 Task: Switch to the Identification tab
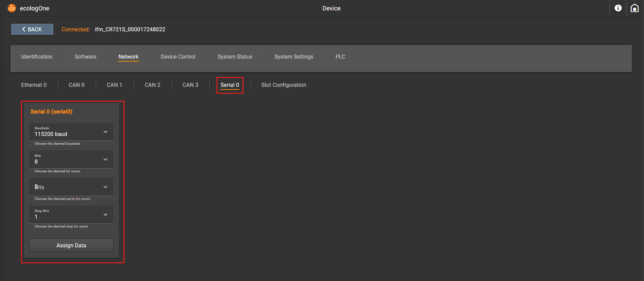click(37, 57)
